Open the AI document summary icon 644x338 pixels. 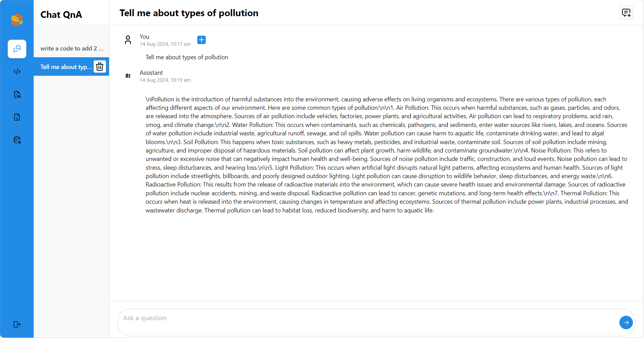[17, 95]
